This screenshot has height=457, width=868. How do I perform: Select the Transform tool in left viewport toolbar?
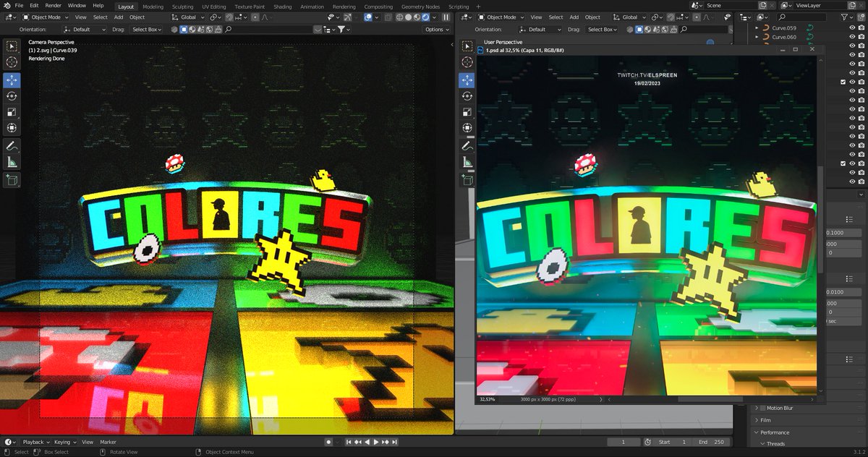point(12,128)
